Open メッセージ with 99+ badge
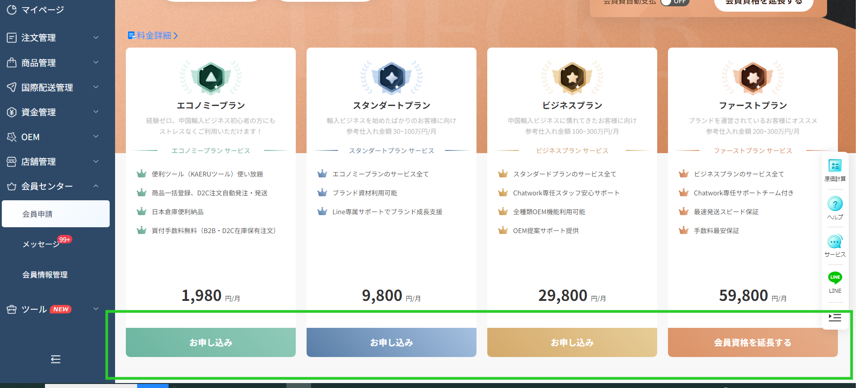 point(41,244)
